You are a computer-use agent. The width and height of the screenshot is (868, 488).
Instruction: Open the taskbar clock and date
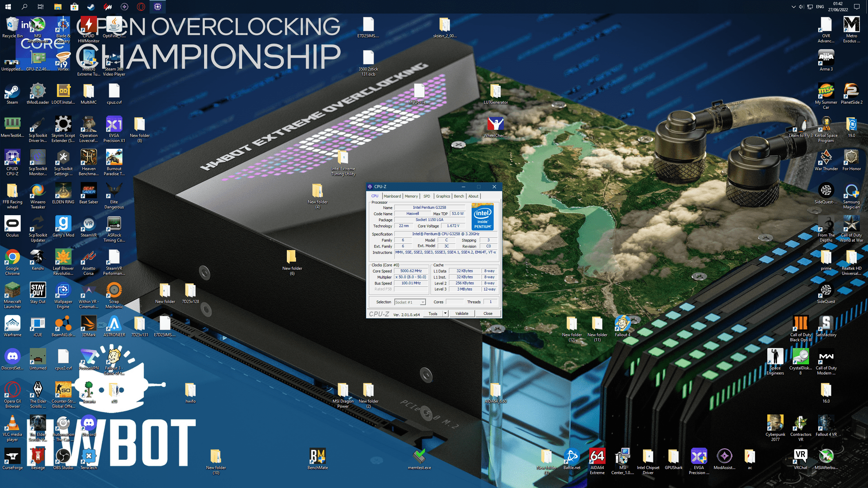(838, 6)
